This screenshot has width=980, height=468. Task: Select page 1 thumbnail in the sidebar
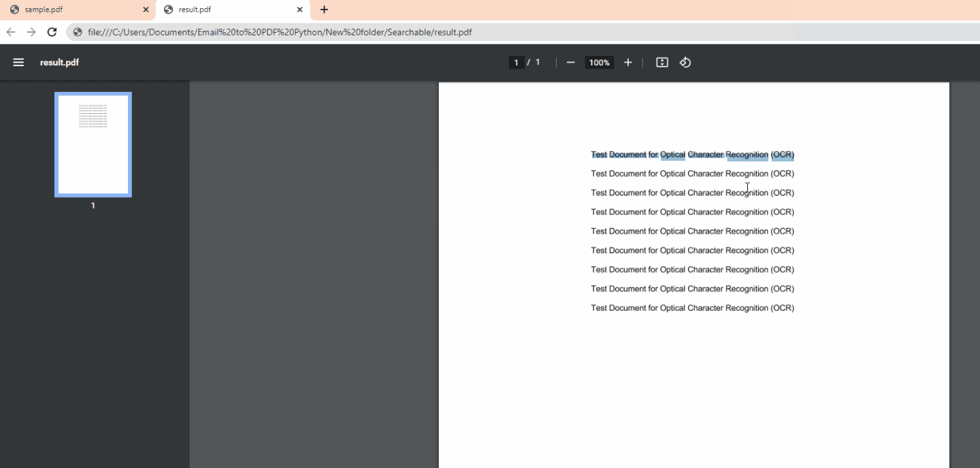(x=93, y=144)
